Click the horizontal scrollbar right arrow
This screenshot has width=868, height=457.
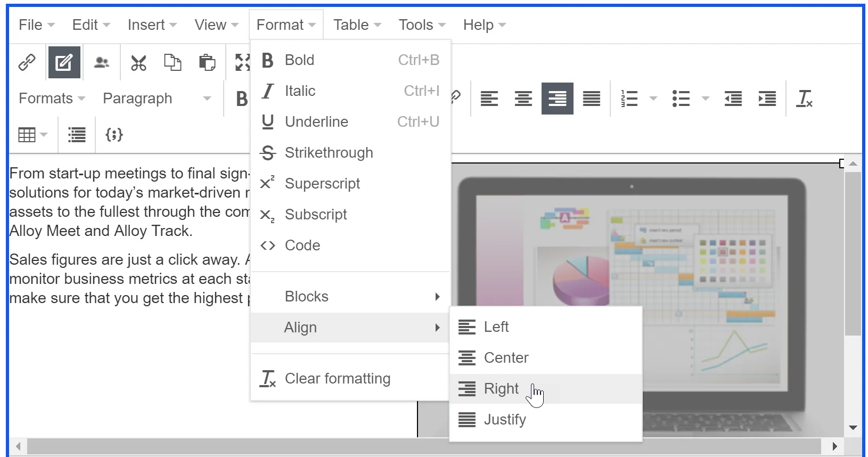click(x=834, y=446)
